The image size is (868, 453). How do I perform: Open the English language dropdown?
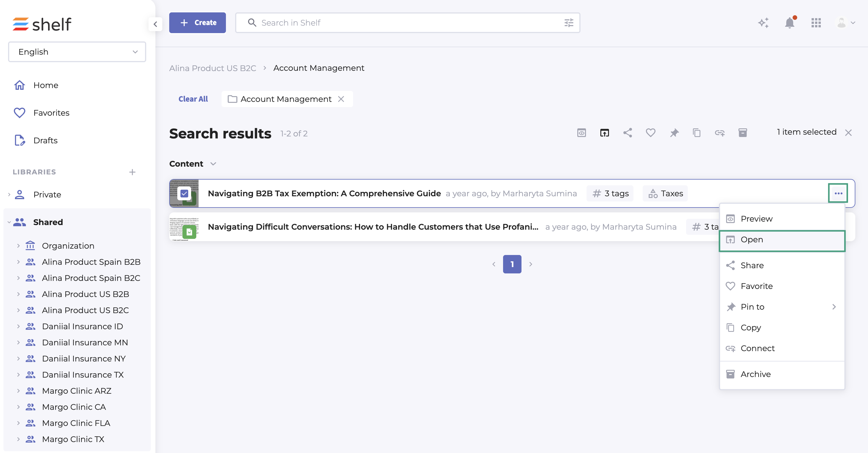point(77,52)
